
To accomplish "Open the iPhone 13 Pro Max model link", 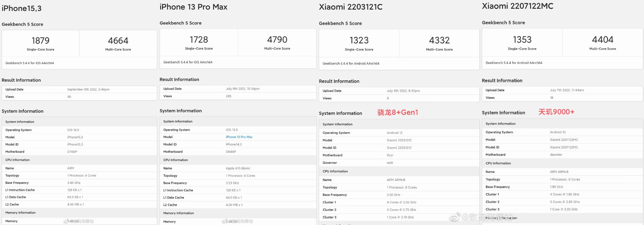I will tap(239, 137).
